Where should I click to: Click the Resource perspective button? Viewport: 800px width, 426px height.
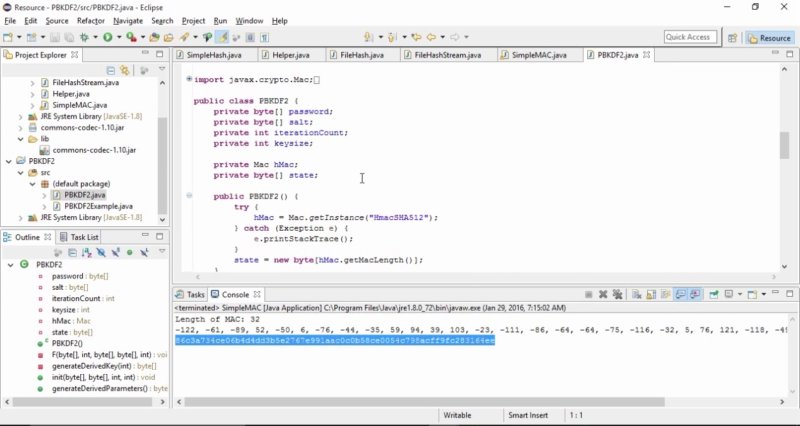[x=769, y=38]
